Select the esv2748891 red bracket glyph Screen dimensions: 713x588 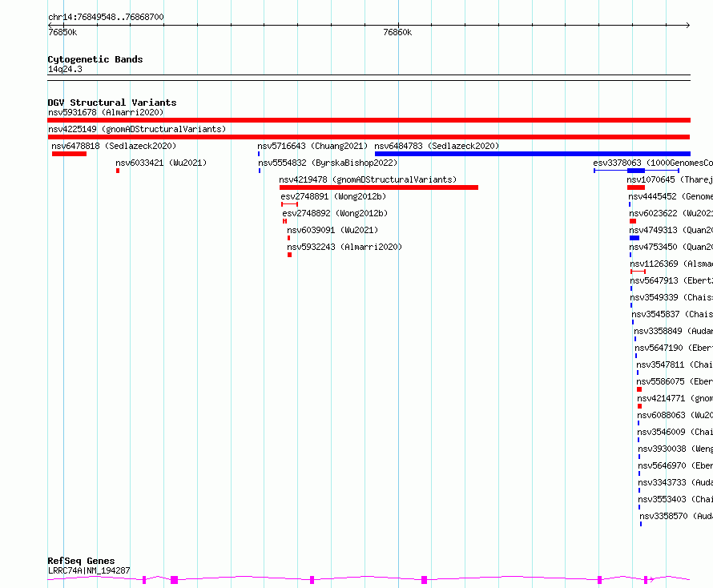click(x=290, y=204)
